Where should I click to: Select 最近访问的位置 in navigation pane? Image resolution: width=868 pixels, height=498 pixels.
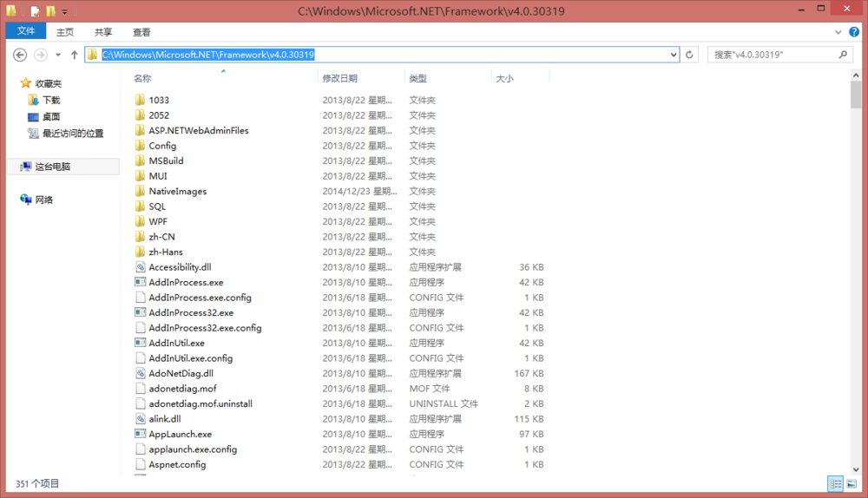(x=73, y=134)
